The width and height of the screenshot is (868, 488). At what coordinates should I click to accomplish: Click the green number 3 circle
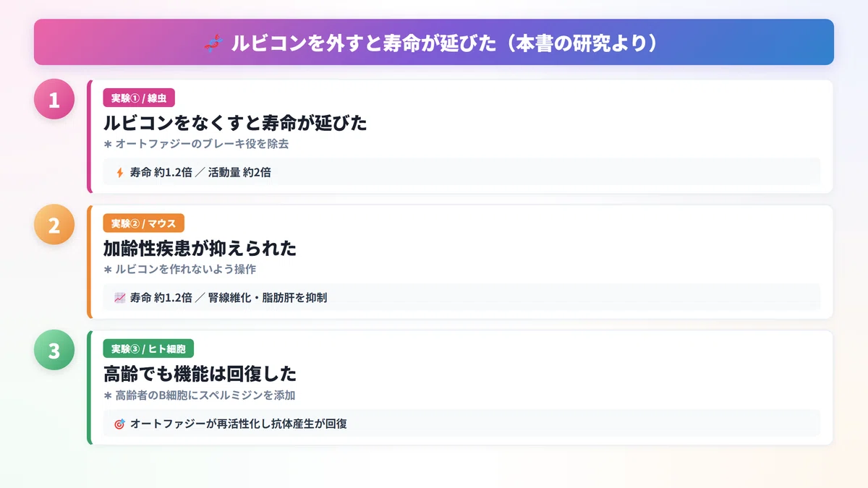pyautogui.click(x=54, y=351)
